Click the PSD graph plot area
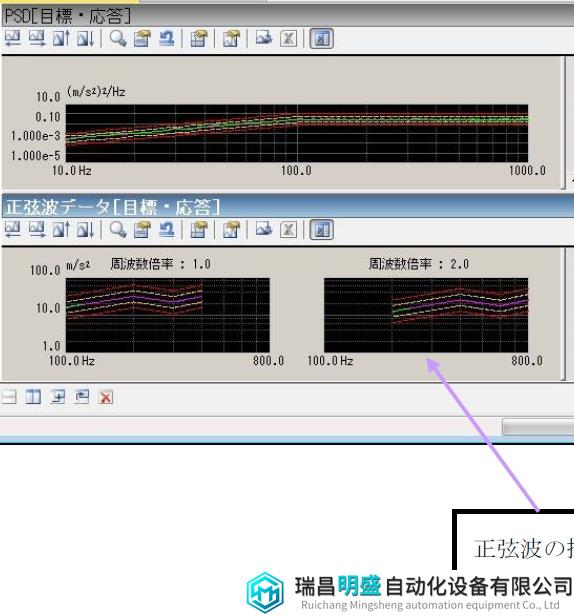Screen dimensions: 574x616 pyautogui.click(x=297, y=133)
